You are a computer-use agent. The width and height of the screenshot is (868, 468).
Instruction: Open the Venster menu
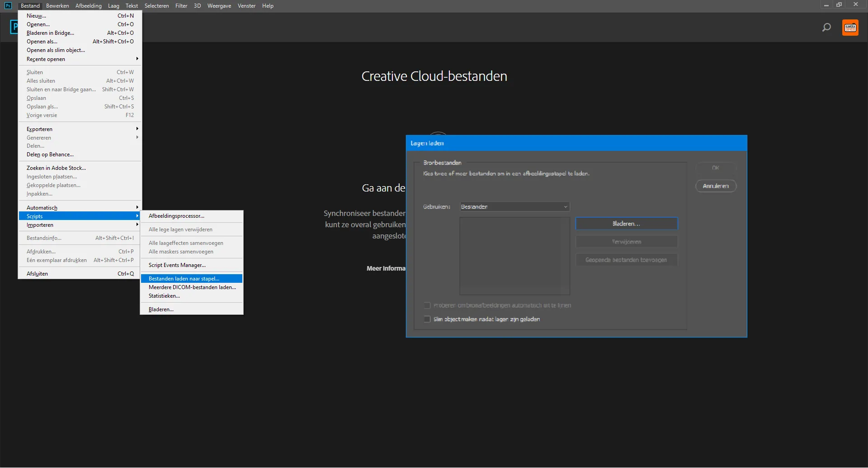246,6
